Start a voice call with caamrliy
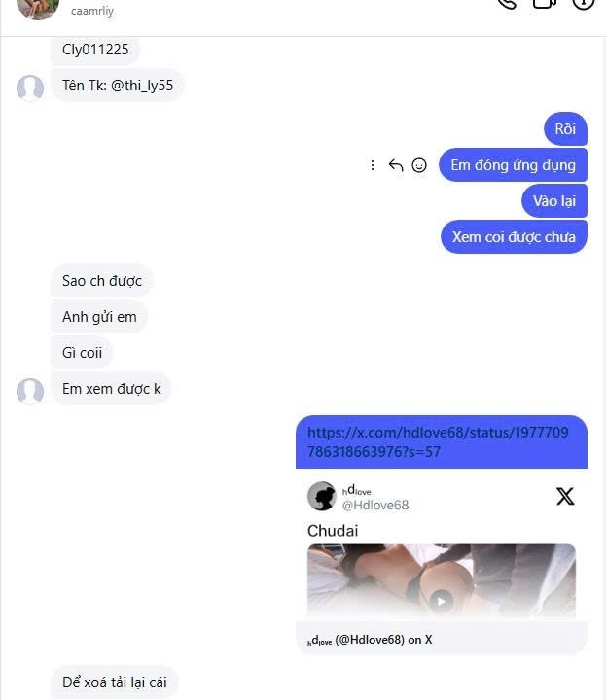 [508, 4]
